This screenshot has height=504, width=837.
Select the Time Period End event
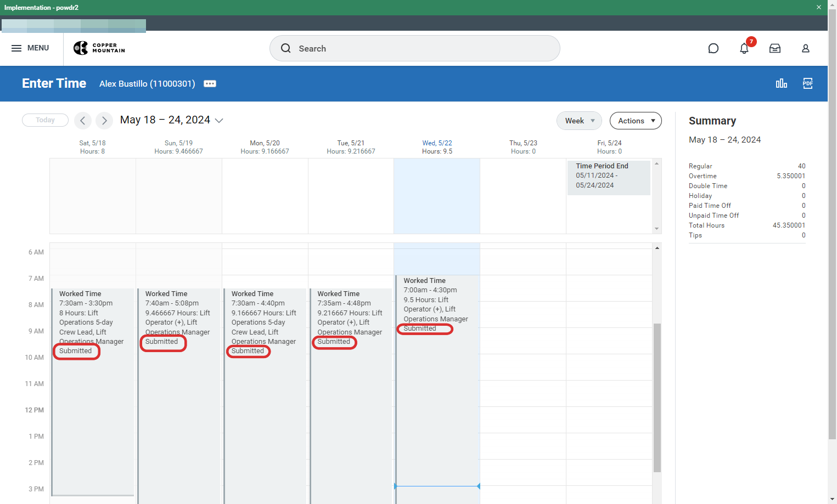[x=609, y=177]
